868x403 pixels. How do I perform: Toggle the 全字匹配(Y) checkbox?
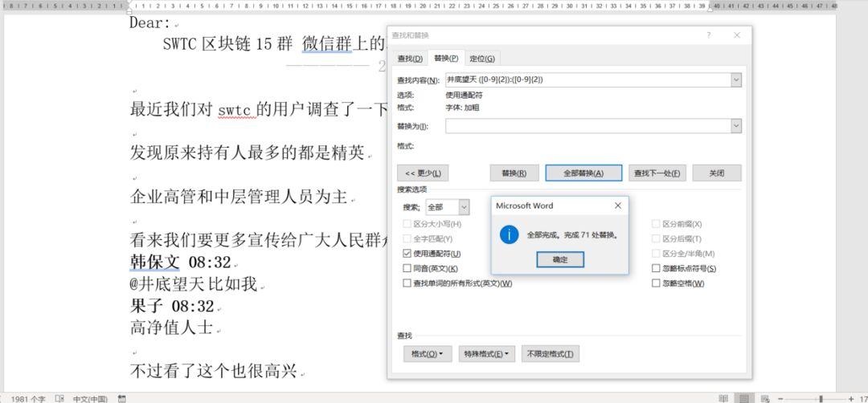click(x=408, y=238)
